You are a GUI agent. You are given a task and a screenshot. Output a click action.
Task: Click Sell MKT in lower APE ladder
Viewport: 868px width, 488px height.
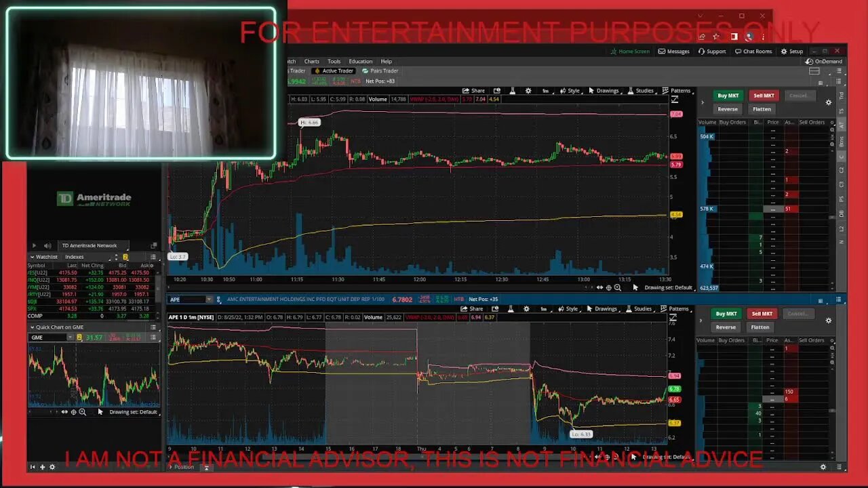pyautogui.click(x=762, y=314)
